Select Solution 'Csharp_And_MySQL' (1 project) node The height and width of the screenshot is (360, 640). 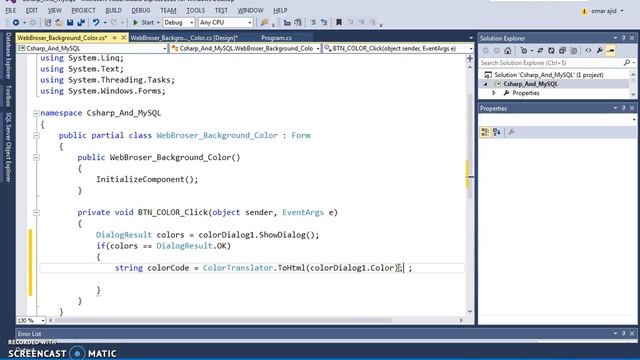tap(549, 75)
